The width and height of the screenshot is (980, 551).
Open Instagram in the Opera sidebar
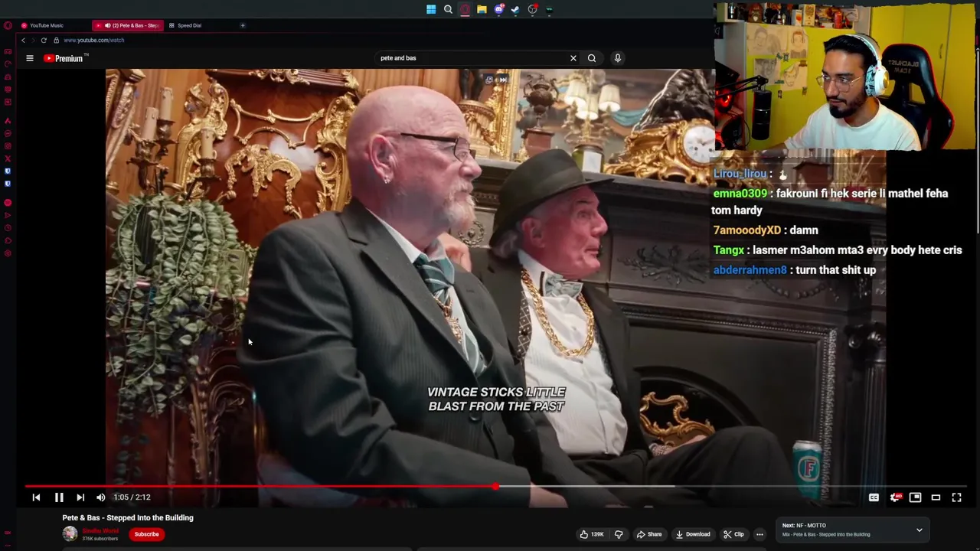(x=8, y=146)
